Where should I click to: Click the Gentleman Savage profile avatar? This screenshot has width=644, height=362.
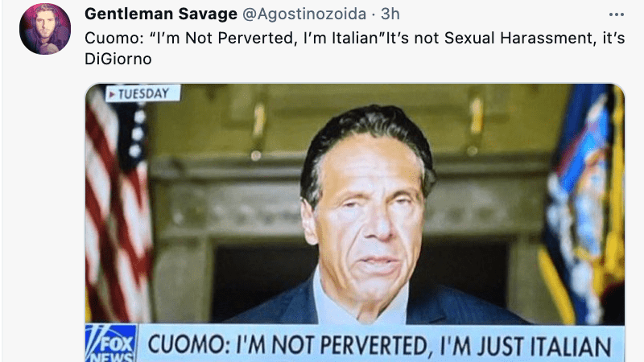[45, 29]
